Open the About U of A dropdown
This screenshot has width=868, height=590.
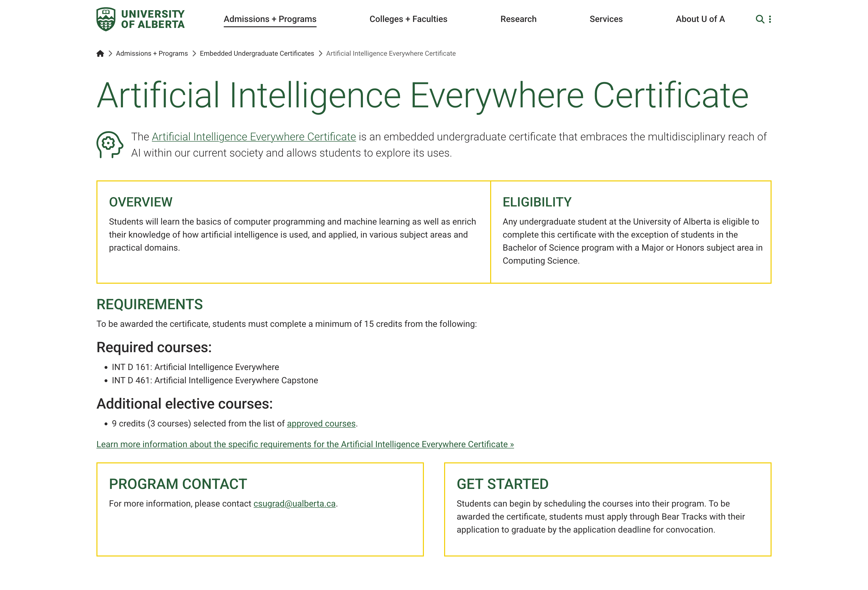[x=699, y=19]
